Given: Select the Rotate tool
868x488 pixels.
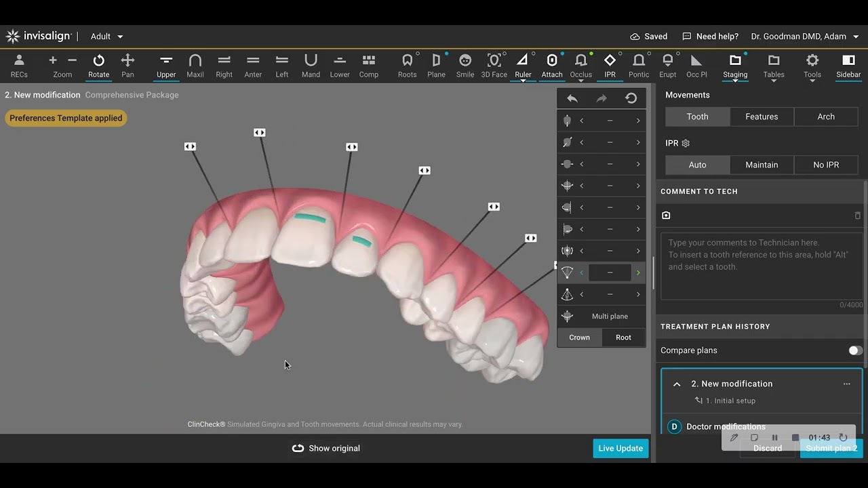Looking at the screenshot, I should tap(98, 66).
